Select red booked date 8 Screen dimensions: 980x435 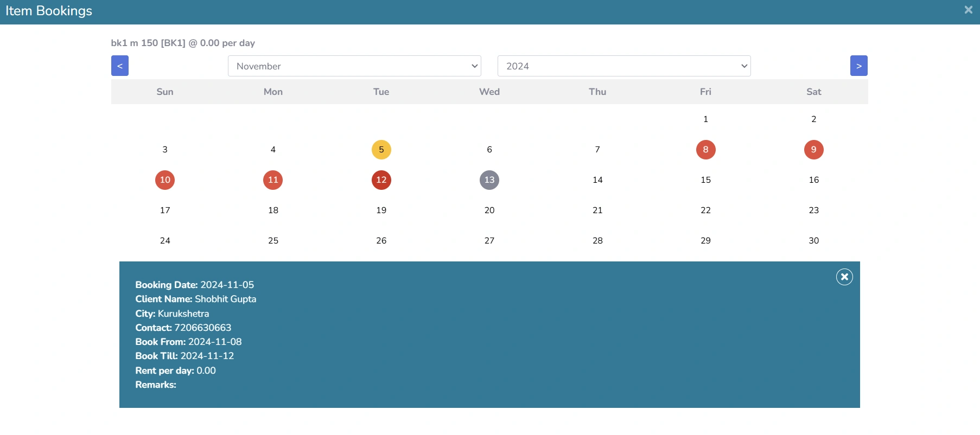click(x=705, y=150)
